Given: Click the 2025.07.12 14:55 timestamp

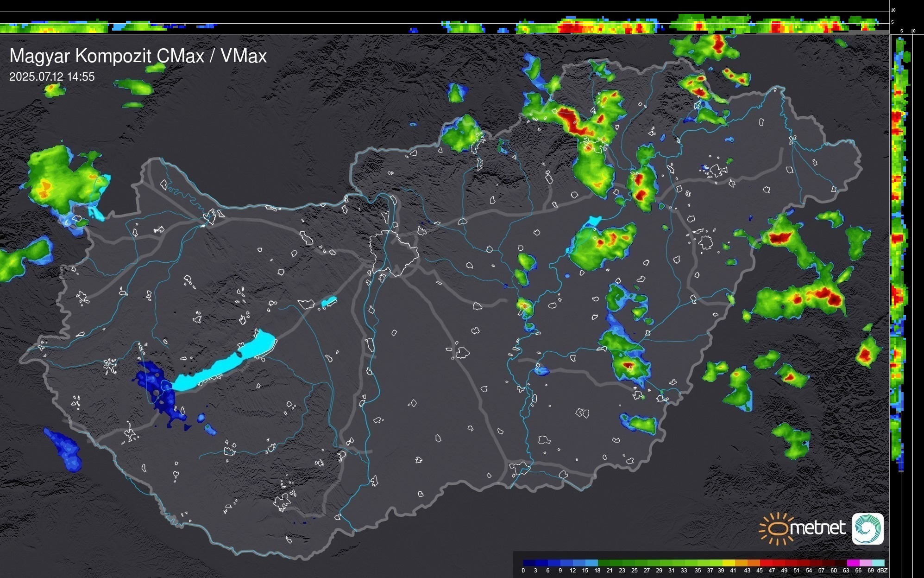Looking at the screenshot, I should [52, 77].
